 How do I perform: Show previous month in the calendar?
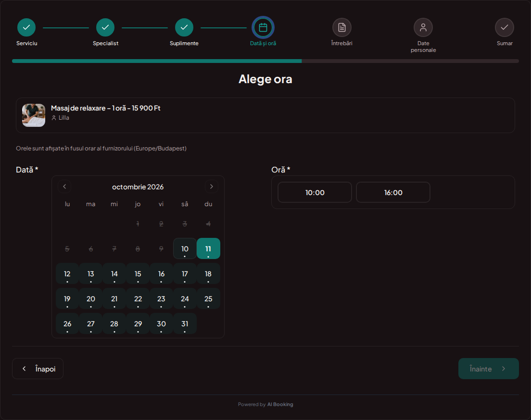pos(64,186)
